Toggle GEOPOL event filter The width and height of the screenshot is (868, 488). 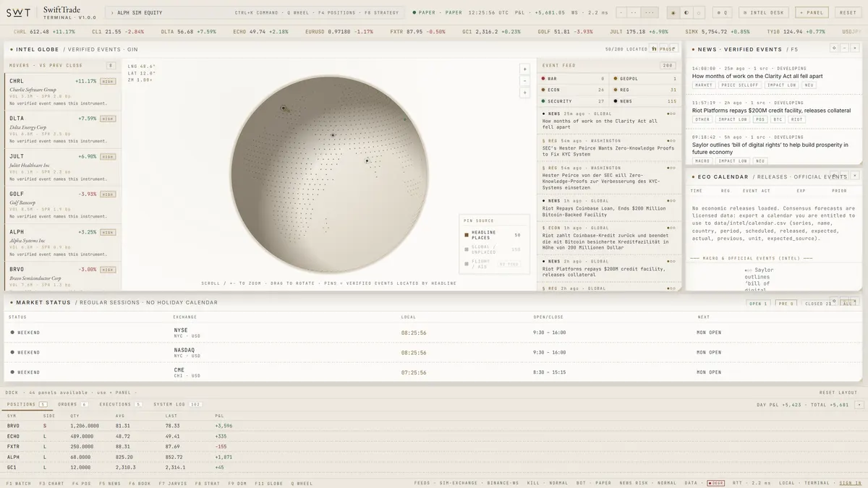[x=645, y=78]
